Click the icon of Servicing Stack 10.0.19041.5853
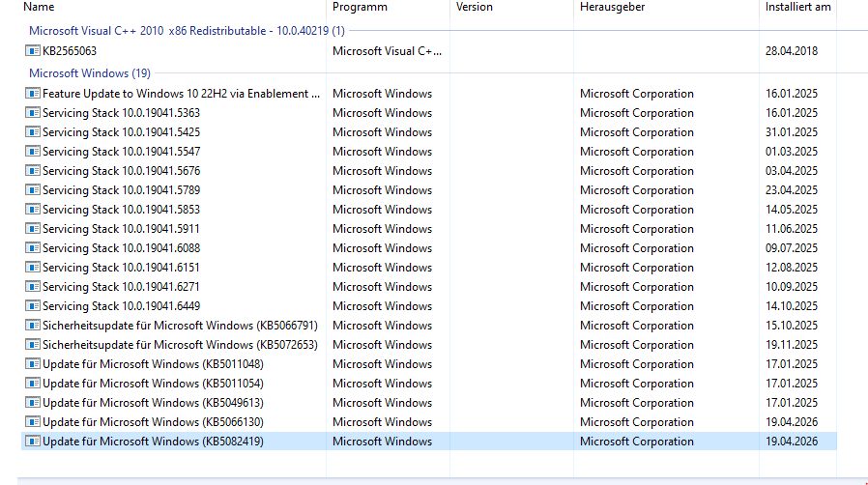Image resolution: width=868 pixels, height=485 pixels. click(33, 210)
